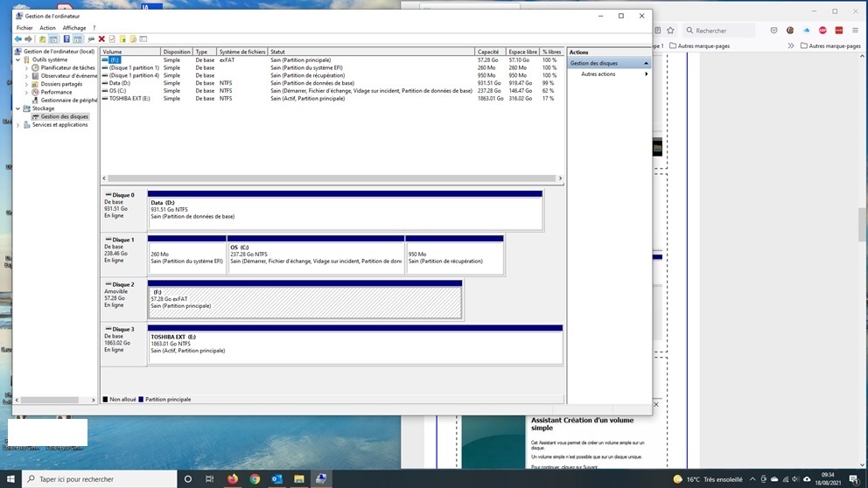Click the blue help icon in toolbar
Viewport: 868px width, 488px height.
66,39
